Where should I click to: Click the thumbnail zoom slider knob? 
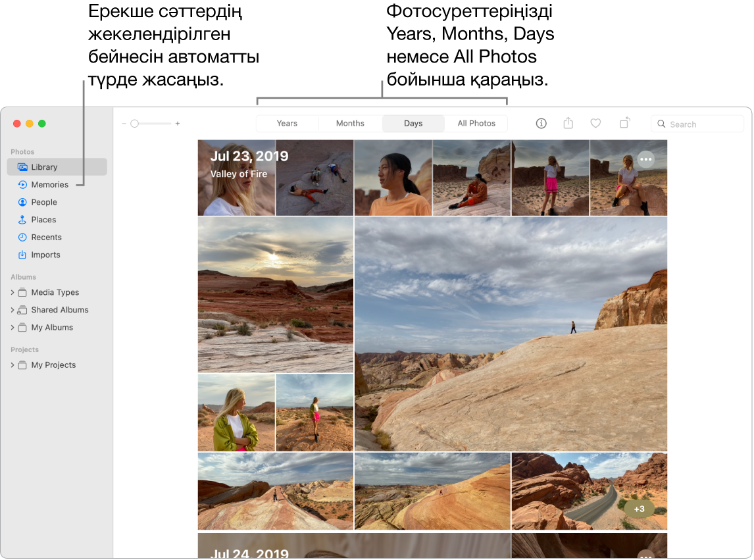(x=135, y=124)
